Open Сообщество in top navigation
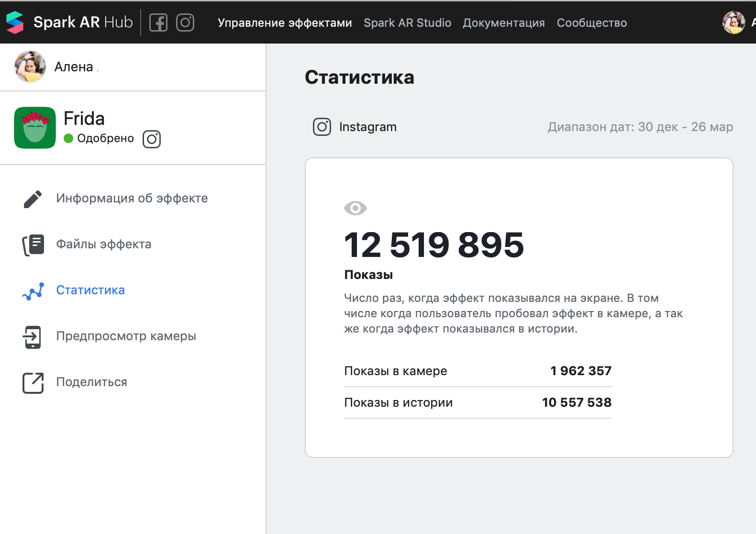 point(592,23)
